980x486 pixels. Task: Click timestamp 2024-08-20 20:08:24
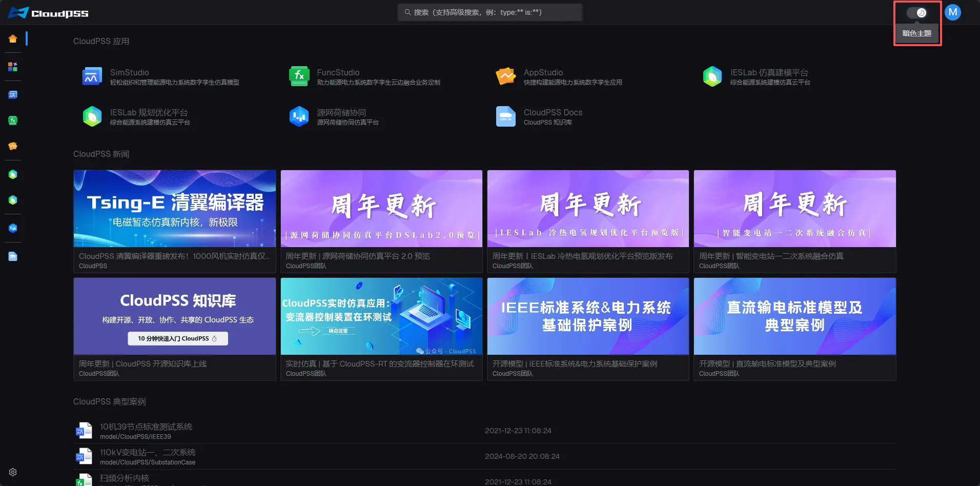click(x=522, y=456)
